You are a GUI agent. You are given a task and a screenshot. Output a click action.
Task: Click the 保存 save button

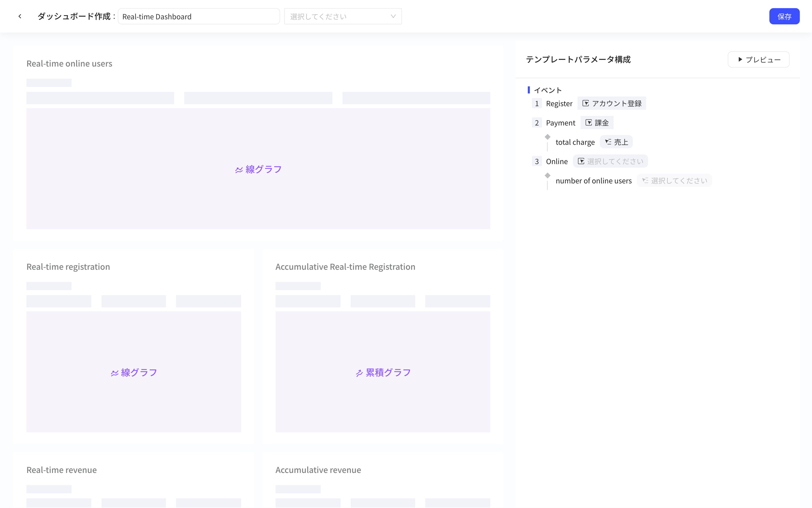coord(784,16)
